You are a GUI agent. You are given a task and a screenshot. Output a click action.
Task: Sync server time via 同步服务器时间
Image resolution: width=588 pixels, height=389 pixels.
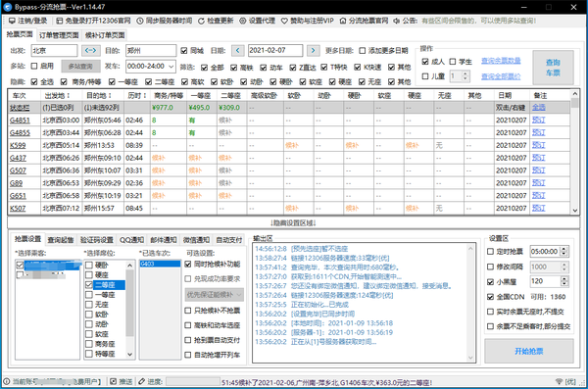(x=165, y=21)
